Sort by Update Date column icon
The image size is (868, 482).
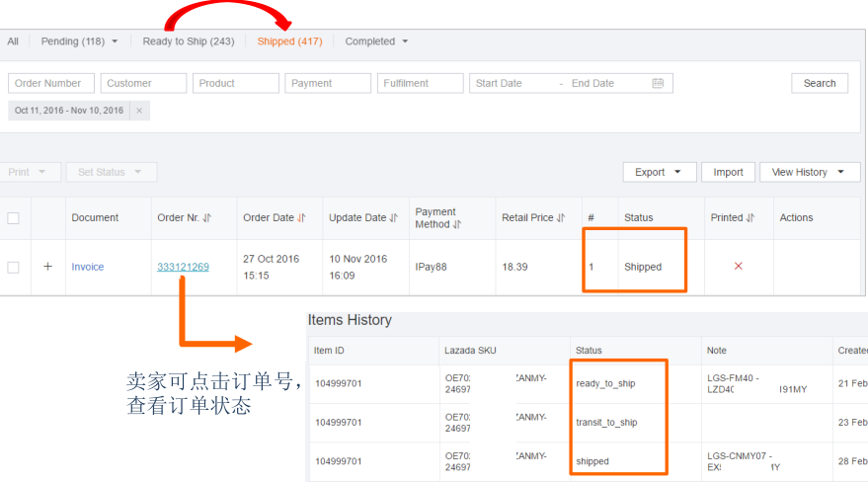point(394,218)
